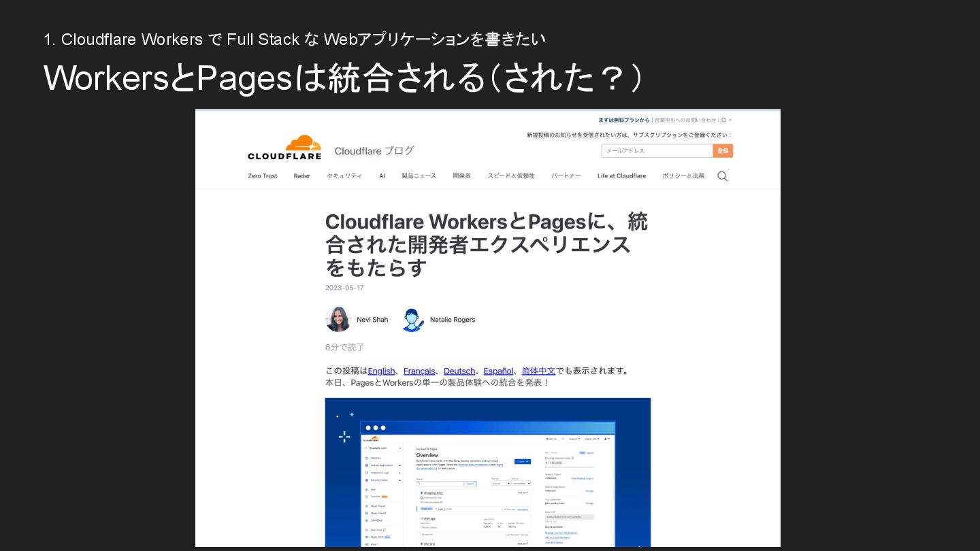Click the date 2023-05-17

click(x=344, y=288)
